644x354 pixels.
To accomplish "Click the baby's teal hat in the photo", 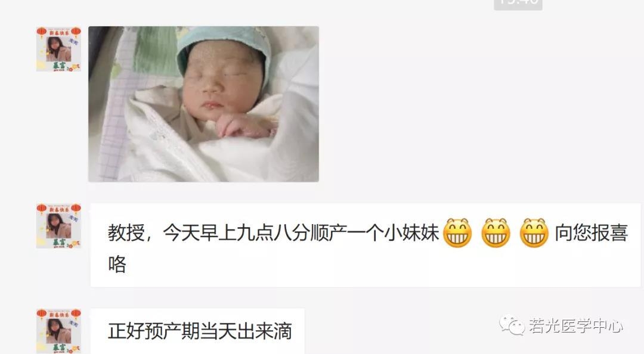I will 224,49.
